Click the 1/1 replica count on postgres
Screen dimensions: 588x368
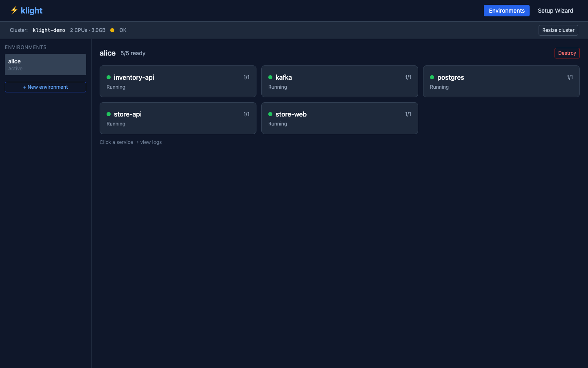click(x=570, y=77)
